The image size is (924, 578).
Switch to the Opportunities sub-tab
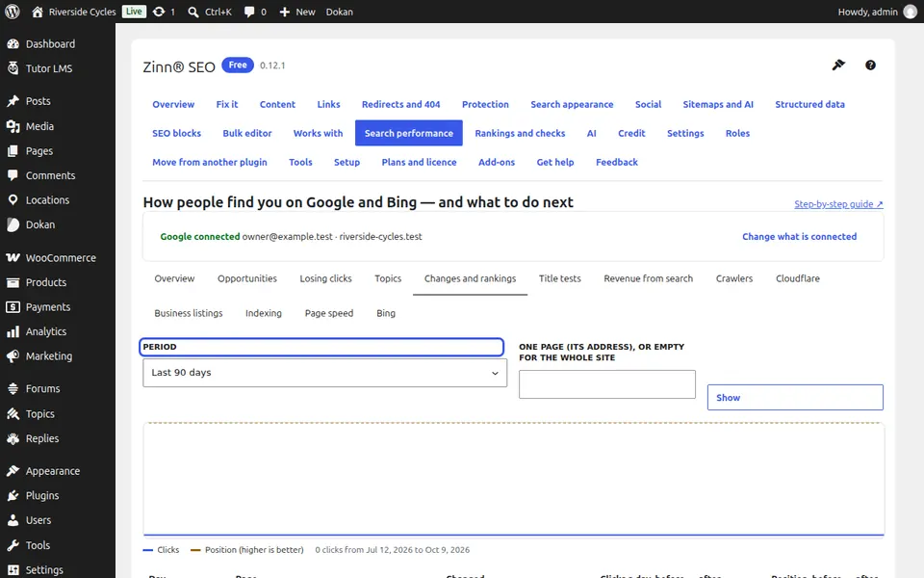[247, 278]
